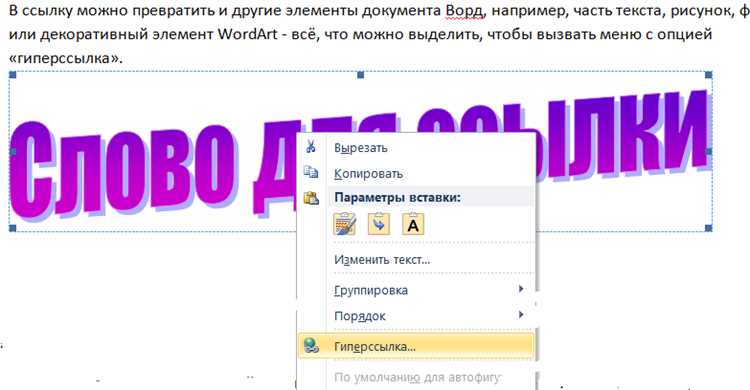Image resolution: width=750 pixels, height=390 pixels.
Task: Expand the Группировка submenu arrow
Action: [521, 289]
